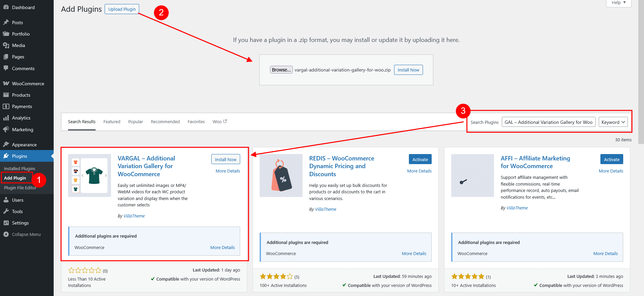Focus the Search Plugins input field

(548, 122)
